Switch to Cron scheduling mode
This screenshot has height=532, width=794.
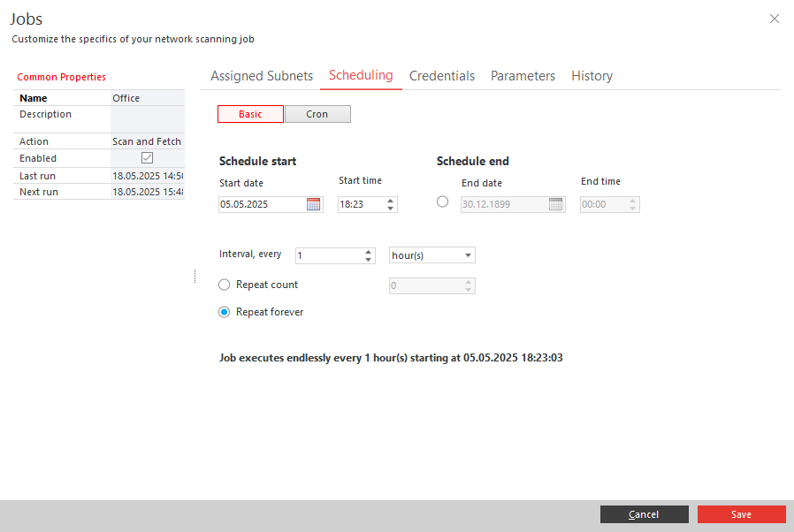tap(317, 114)
